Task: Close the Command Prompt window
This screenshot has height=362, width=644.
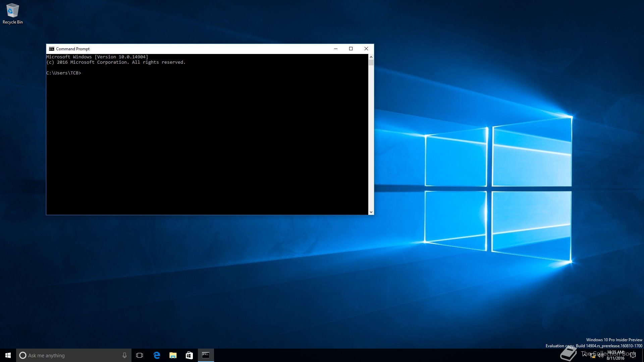Action: pos(366,49)
